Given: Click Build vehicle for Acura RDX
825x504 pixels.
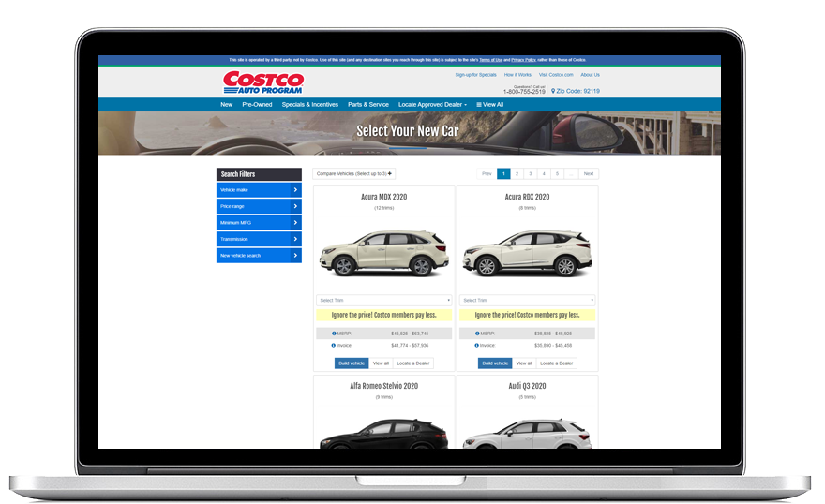Looking at the screenshot, I should click(x=495, y=363).
